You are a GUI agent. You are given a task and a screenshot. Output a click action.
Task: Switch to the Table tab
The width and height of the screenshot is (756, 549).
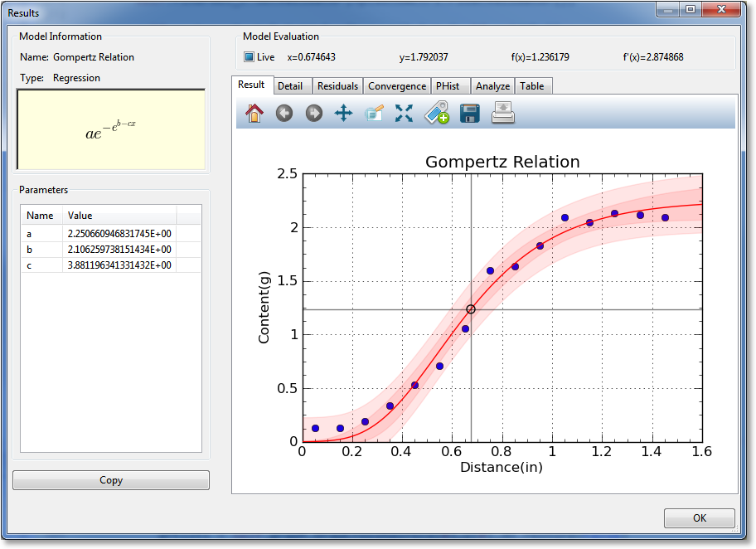coord(532,86)
